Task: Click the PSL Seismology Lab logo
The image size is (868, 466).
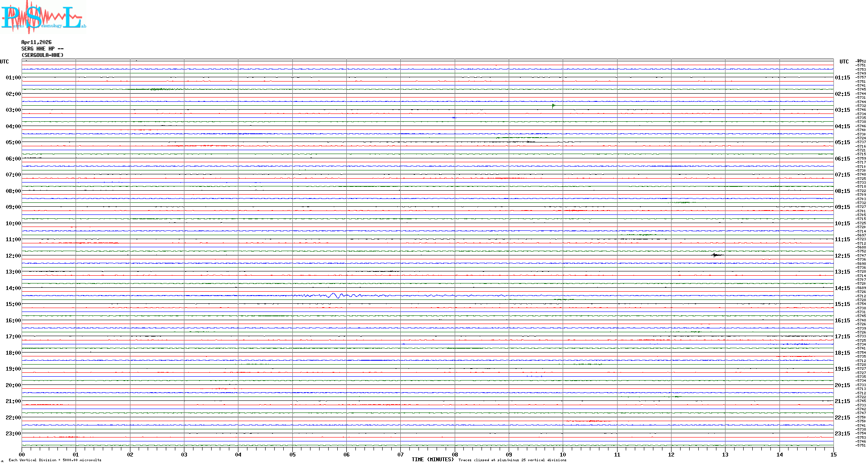Action: [x=43, y=16]
